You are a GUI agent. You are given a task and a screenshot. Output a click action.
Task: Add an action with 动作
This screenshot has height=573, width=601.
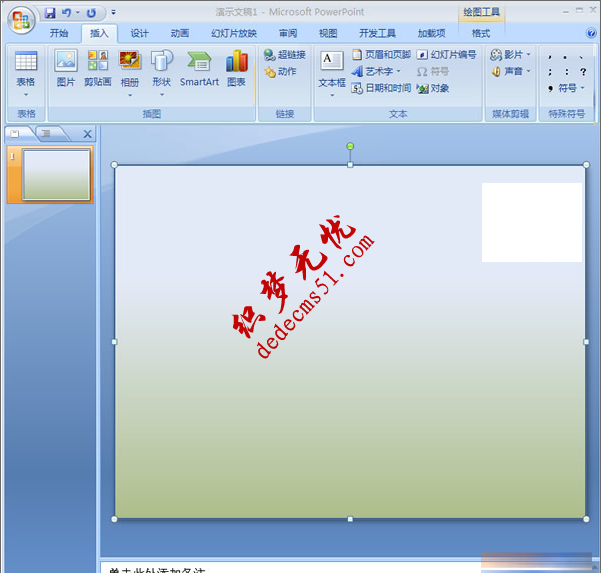[281, 72]
